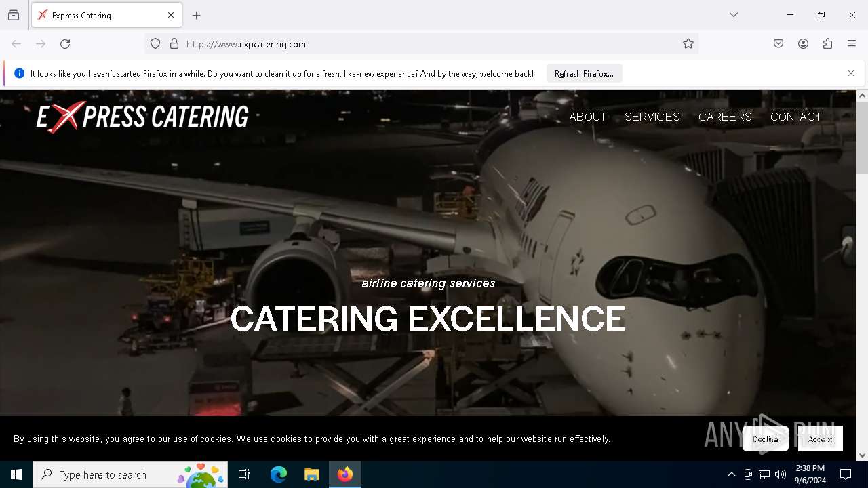This screenshot has height=488, width=868.
Task: Open the Windows Start menu
Action: [x=16, y=474]
